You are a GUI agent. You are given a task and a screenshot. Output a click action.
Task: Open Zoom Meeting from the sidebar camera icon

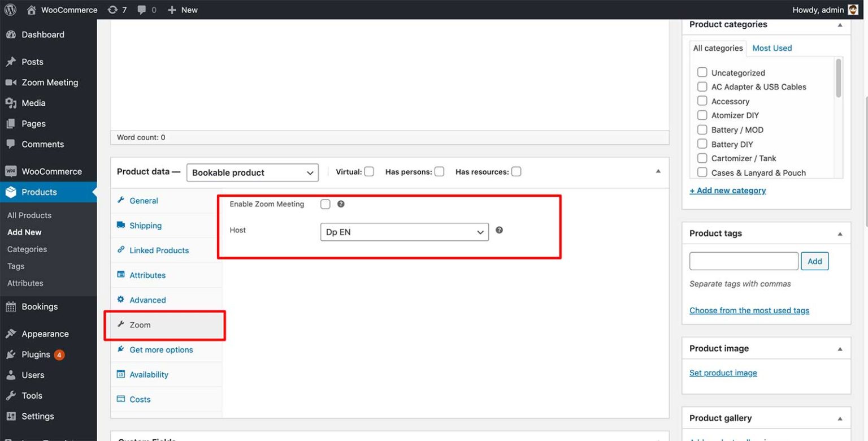pos(10,82)
